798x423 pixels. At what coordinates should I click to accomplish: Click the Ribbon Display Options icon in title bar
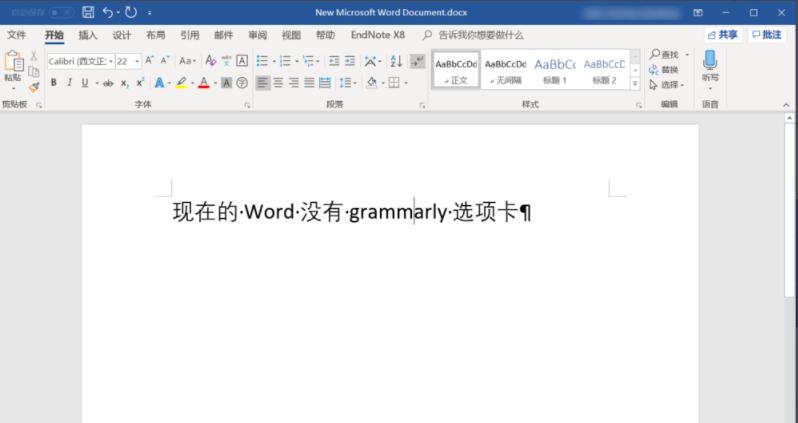click(x=698, y=12)
